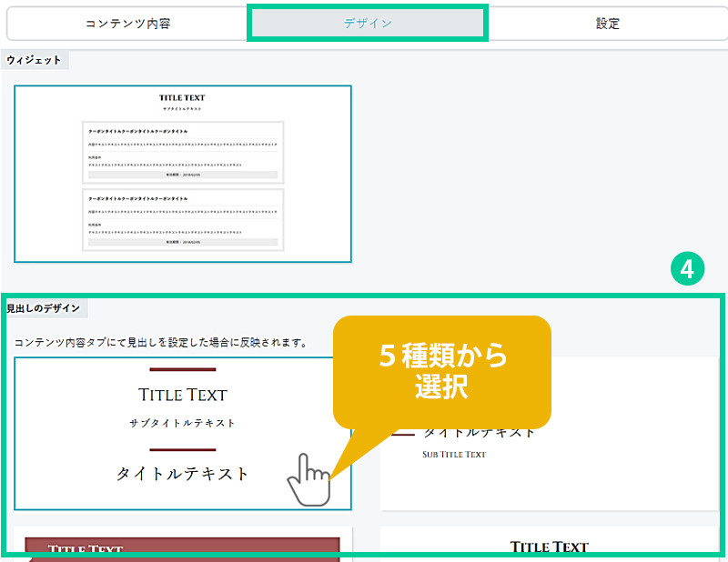
Task: Click the upper dark red line in first heading design
Action: [x=182, y=369]
